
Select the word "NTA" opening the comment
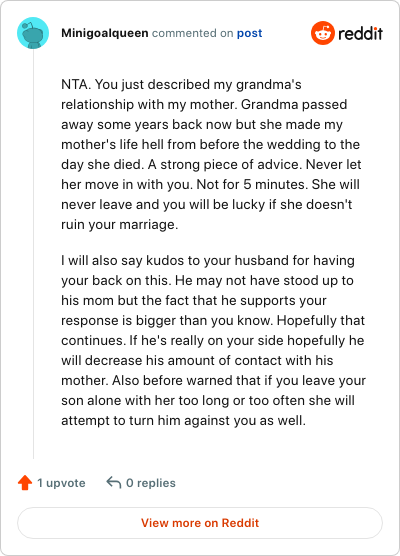click(74, 85)
